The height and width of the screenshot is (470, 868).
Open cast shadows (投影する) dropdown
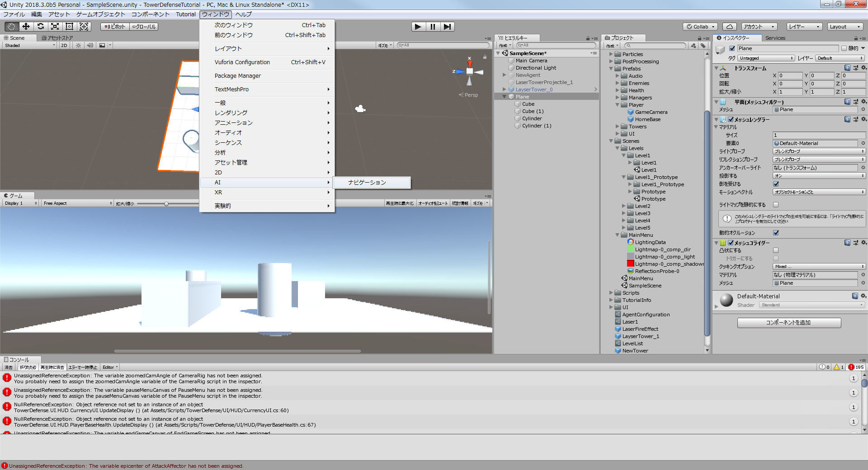[819, 176]
